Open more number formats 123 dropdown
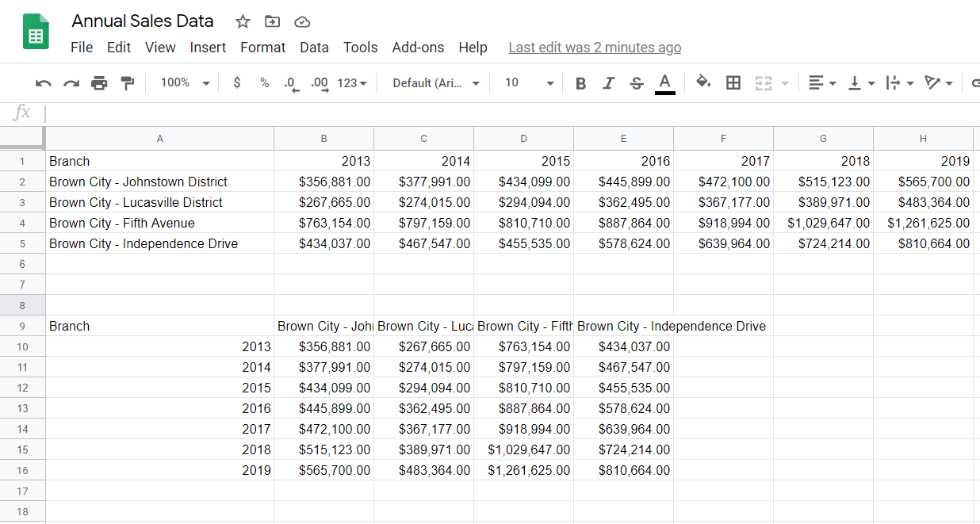The image size is (980, 524). coord(352,83)
